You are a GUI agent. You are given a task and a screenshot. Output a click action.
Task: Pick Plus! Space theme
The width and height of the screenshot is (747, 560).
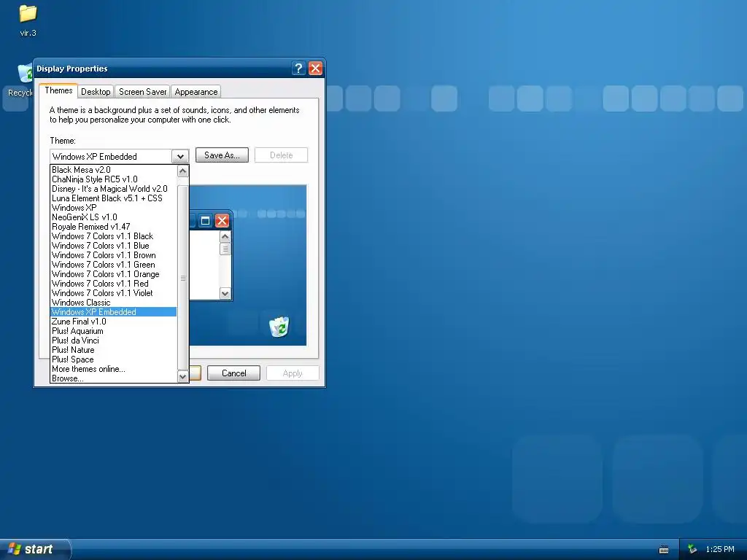point(113,359)
